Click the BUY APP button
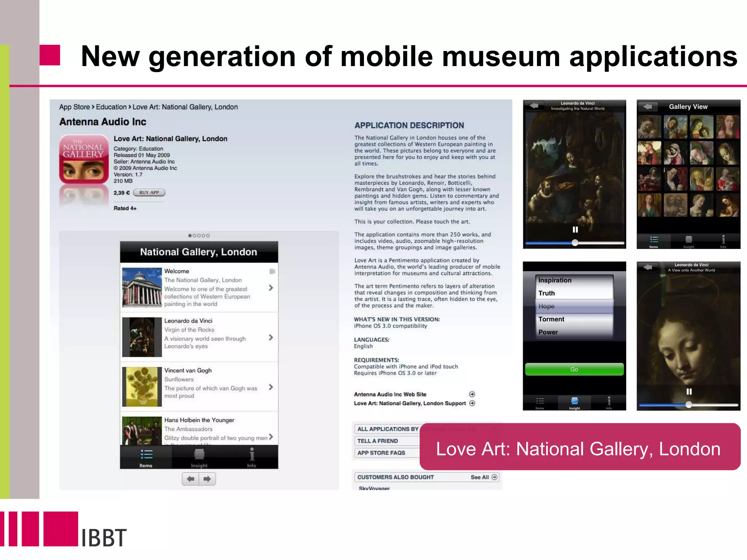This screenshot has height=560, width=747. click(x=149, y=192)
